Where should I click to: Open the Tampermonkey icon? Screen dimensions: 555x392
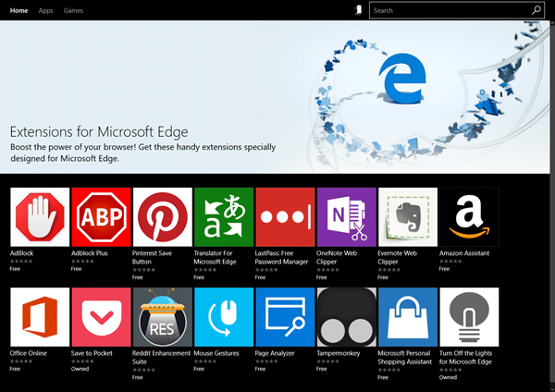(347, 317)
